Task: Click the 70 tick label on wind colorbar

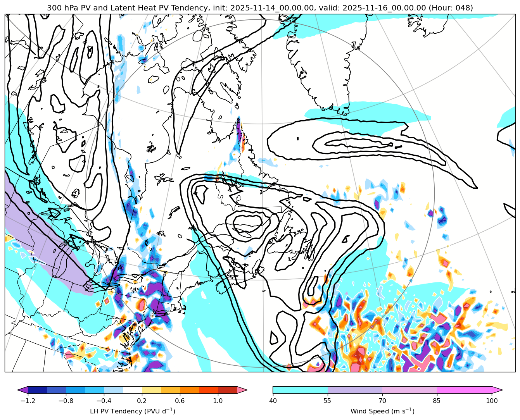Action: [382, 401]
